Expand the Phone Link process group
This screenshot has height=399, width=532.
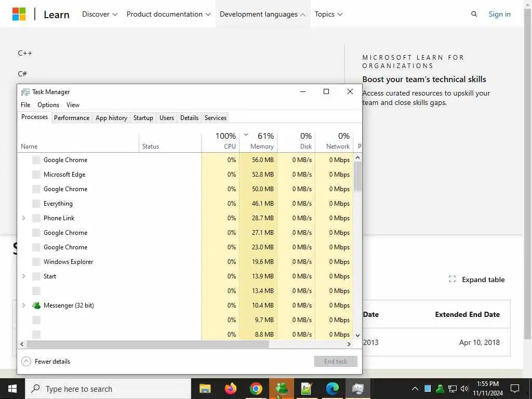[x=23, y=218]
